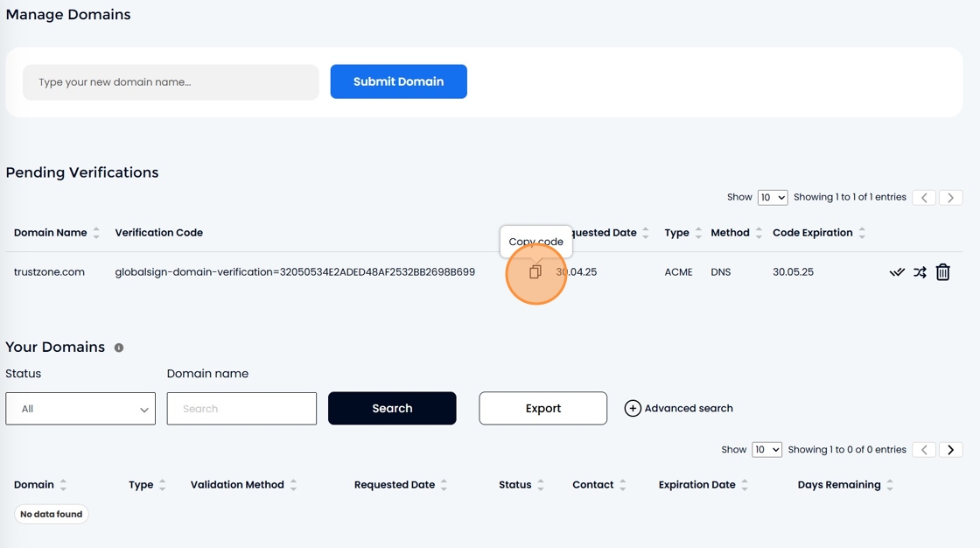Image resolution: width=980 pixels, height=548 pixels.
Task: Focus the new domain name input field
Action: [171, 82]
